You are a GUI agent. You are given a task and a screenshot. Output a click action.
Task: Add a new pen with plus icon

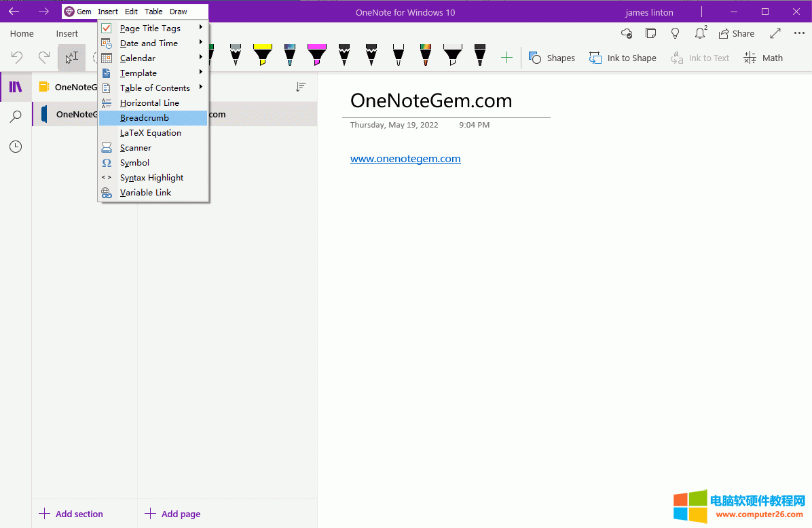[506, 58]
